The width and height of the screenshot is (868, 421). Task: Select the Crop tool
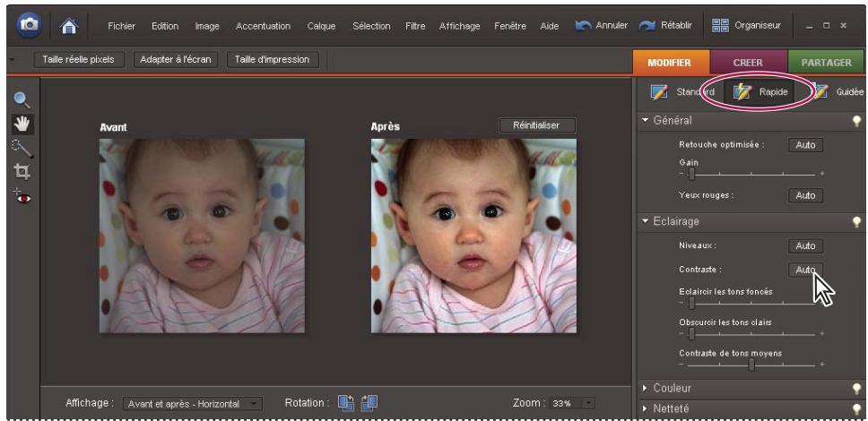pos(22,172)
